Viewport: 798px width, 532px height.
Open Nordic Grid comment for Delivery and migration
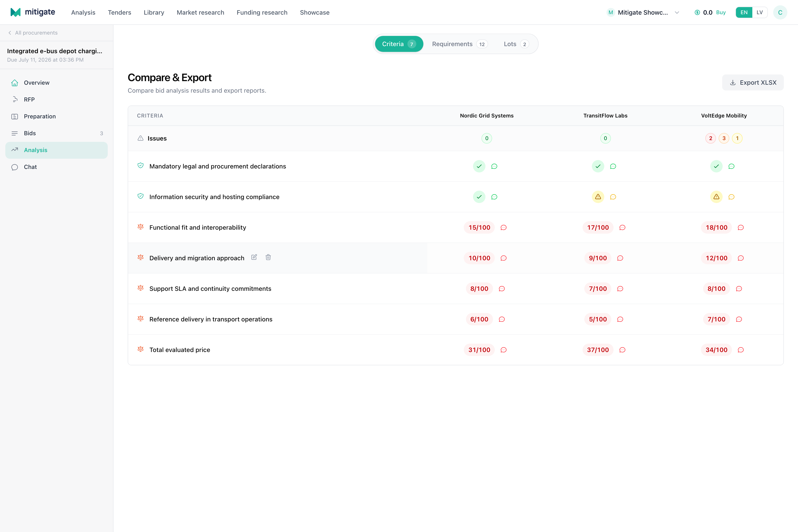[503, 258]
